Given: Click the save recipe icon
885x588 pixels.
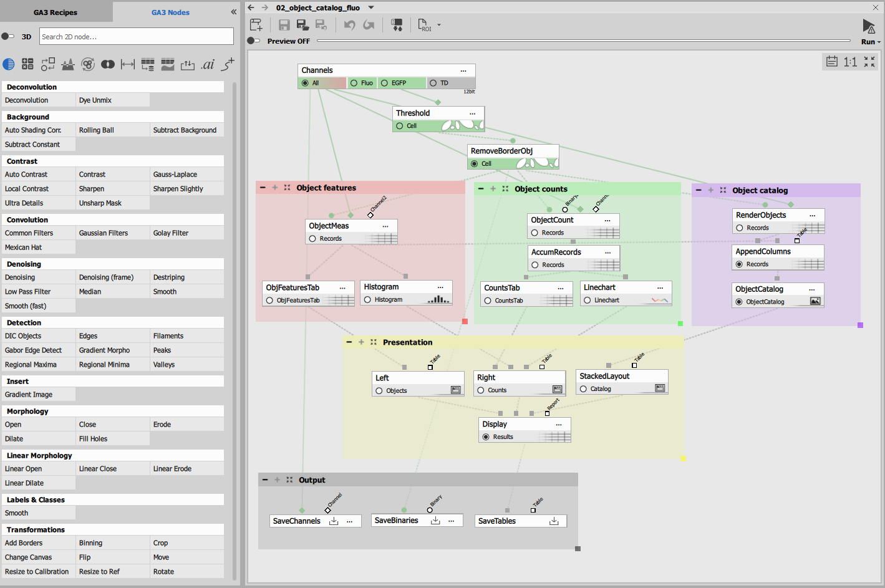Looking at the screenshot, I should [x=284, y=24].
